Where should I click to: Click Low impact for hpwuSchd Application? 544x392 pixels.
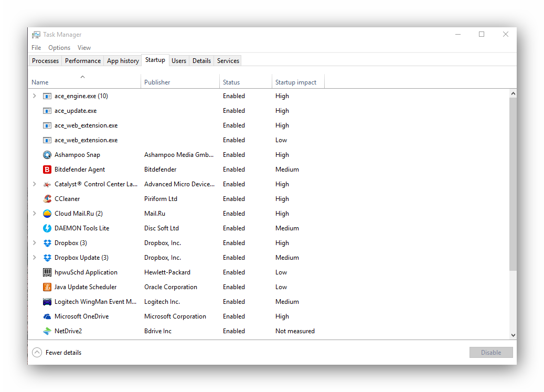pos(281,272)
